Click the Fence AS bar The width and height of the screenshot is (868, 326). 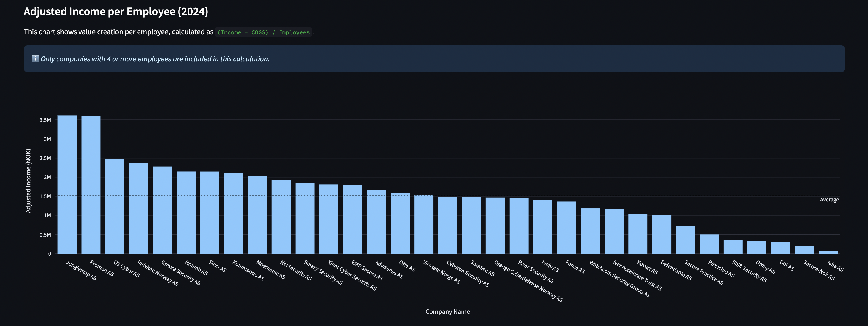(566, 227)
